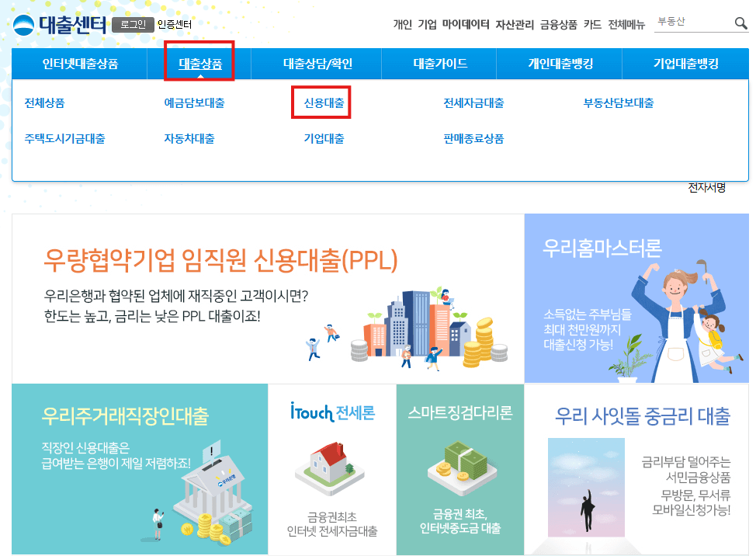Select the 대출가이드 navigation tab

tap(440, 64)
